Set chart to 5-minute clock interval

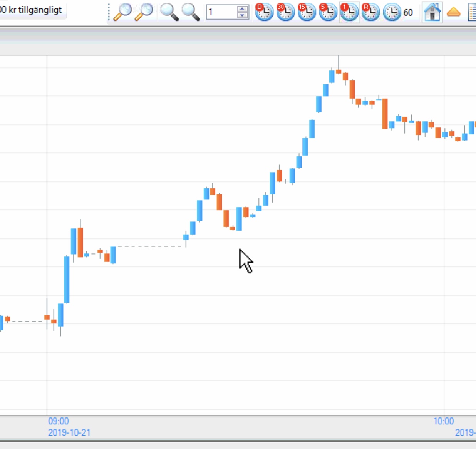[328, 12]
